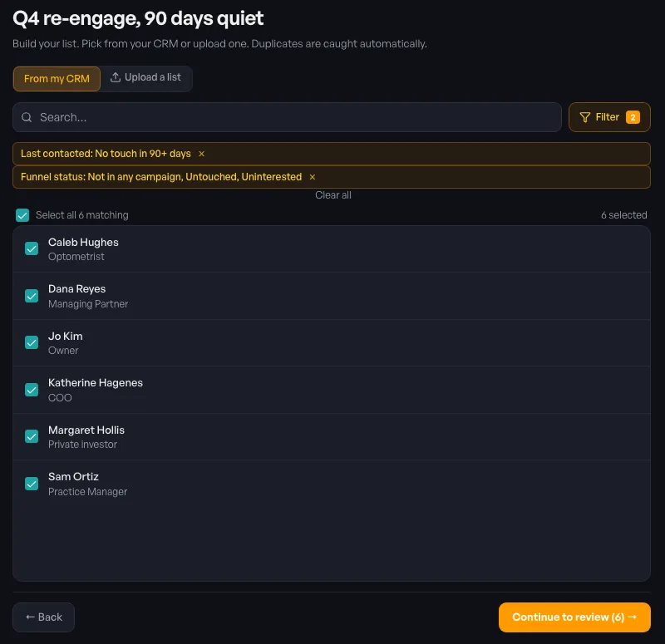Switch to Upload a list tab
This screenshot has width=665, height=644.
146,77
